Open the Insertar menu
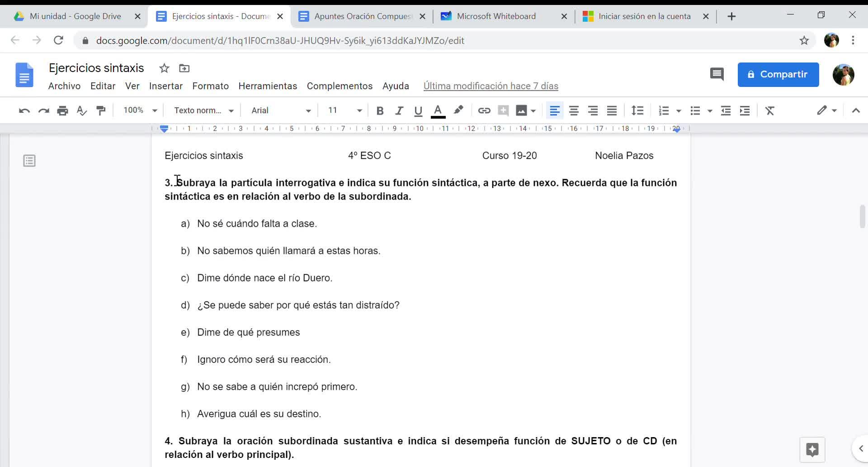868x467 pixels. pyautogui.click(x=166, y=86)
